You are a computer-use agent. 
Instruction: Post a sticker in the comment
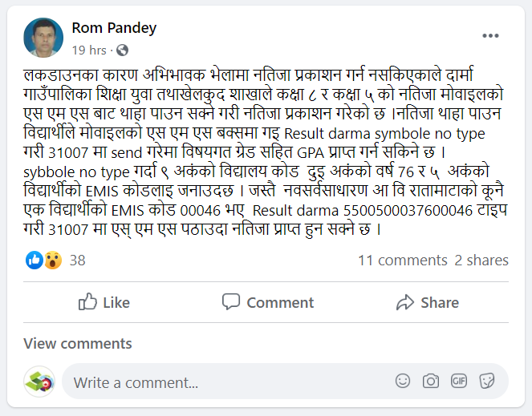point(486,382)
